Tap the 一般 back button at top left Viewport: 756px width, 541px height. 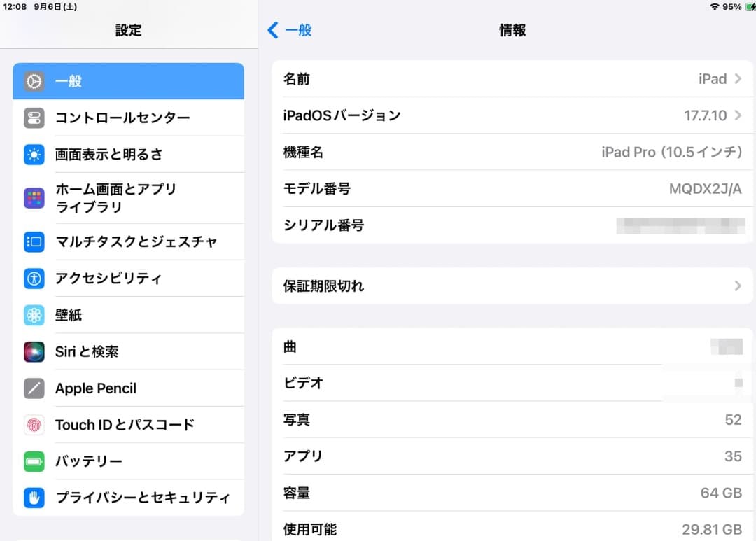(289, 30)
